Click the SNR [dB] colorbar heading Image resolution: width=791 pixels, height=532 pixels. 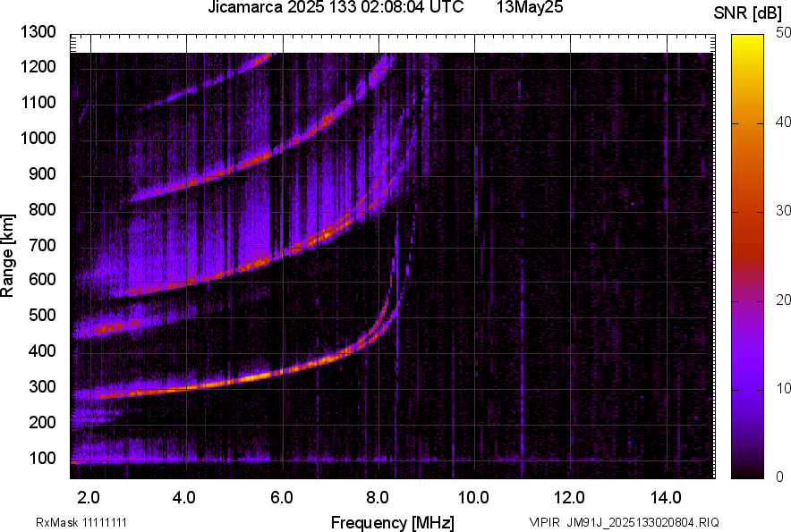coord(751,13)
